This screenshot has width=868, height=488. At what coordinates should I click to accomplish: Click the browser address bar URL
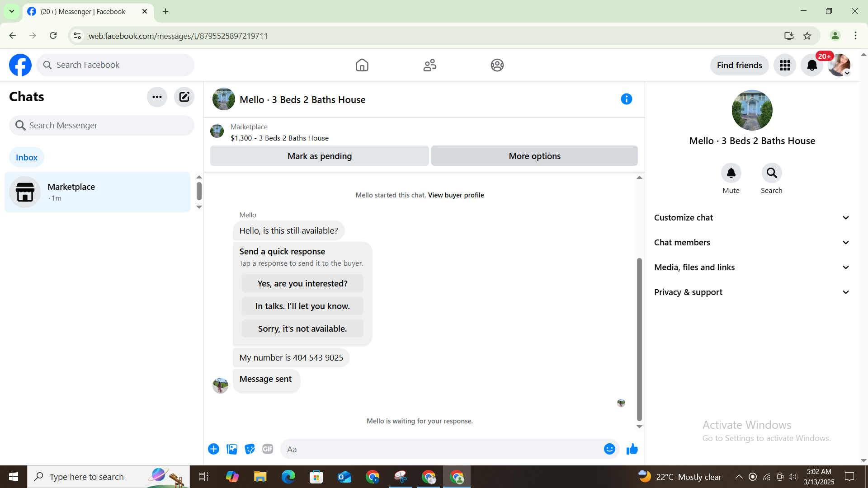pyautogui.click(x=178, y=36)
